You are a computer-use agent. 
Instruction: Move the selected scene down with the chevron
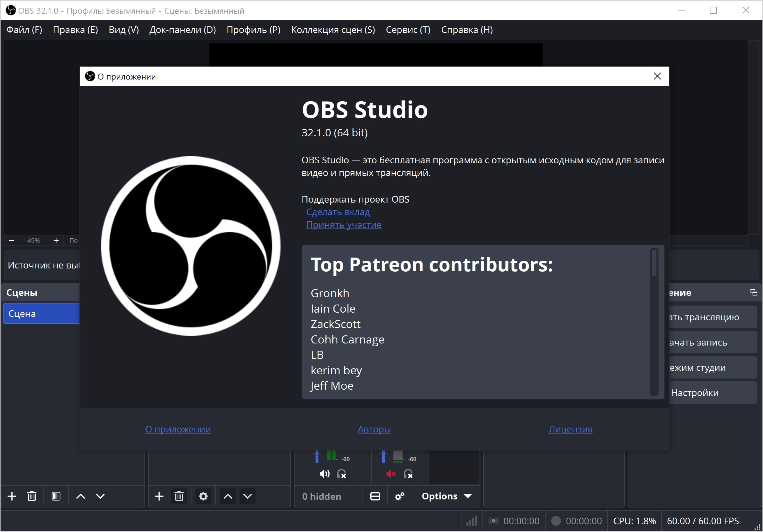click(100, 496)
